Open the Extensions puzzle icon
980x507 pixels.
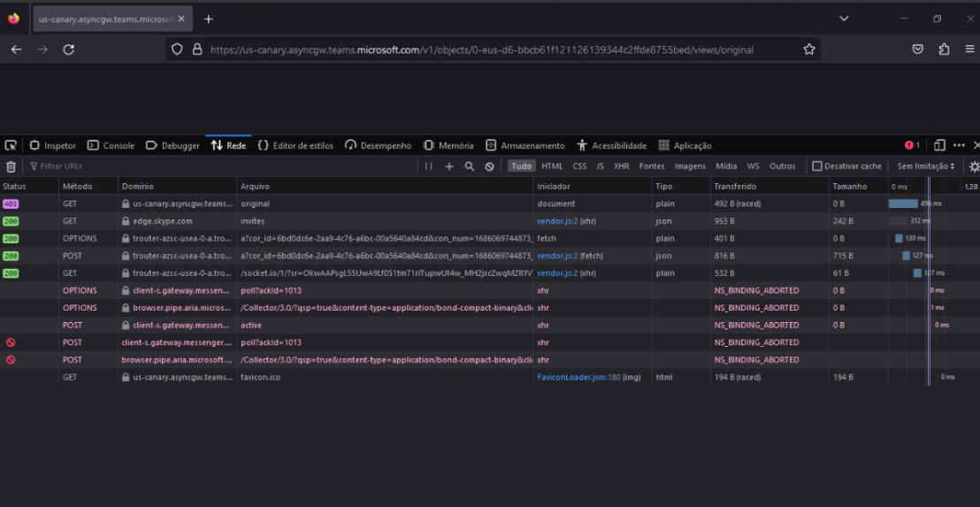(x=944, y=50)
